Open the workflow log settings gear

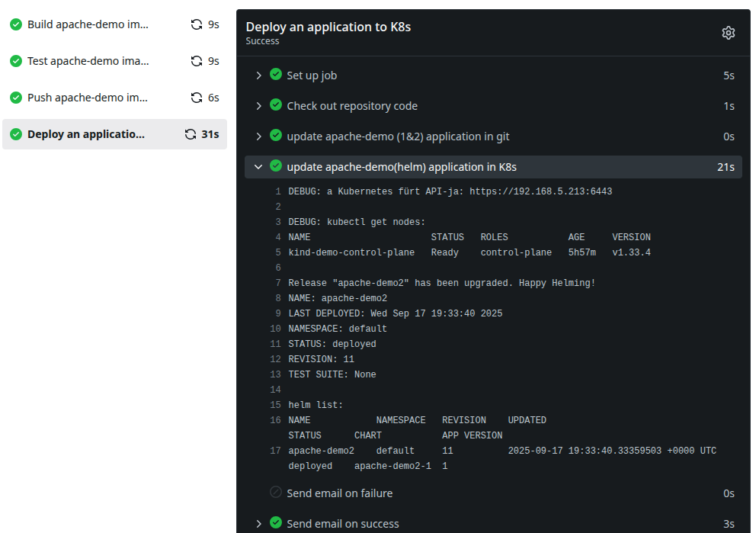(728, 33)
